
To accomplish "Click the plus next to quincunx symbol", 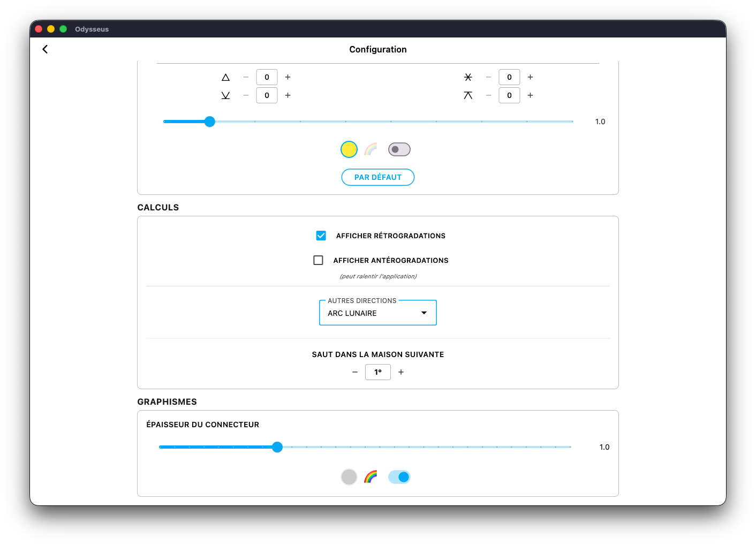I will [530, 95].
